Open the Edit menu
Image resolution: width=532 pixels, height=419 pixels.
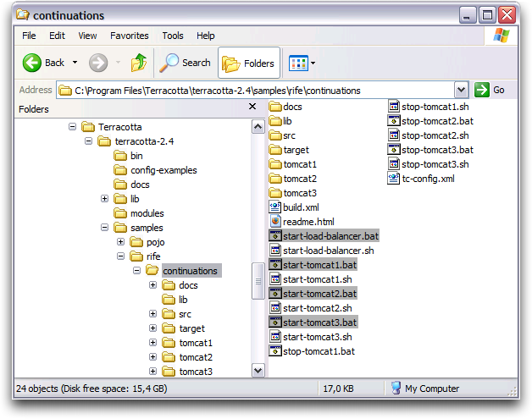coord(57,36)
